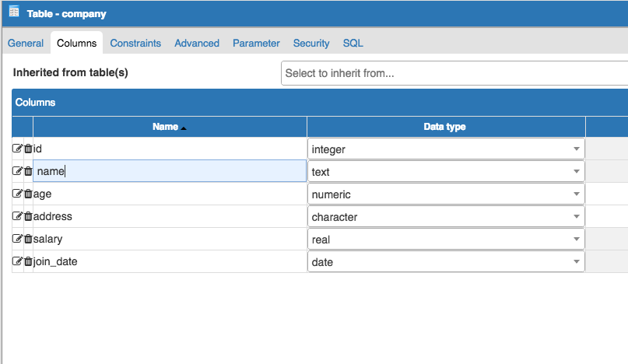The width and height of the screenshot is (628, 364).
Task: Click the edit icon for address row
Action: pyautogui.click(x=17, y=216)
